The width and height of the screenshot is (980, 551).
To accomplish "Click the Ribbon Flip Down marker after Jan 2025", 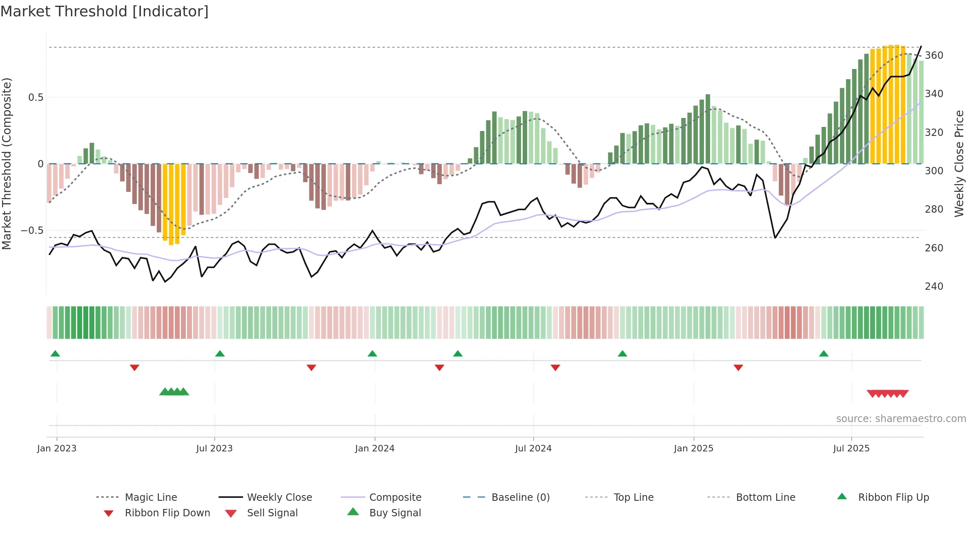I will coord(738,368).
